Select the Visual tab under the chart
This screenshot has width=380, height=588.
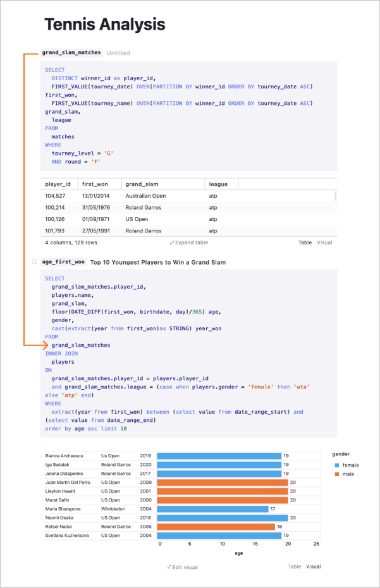click(x=313, y=567)
